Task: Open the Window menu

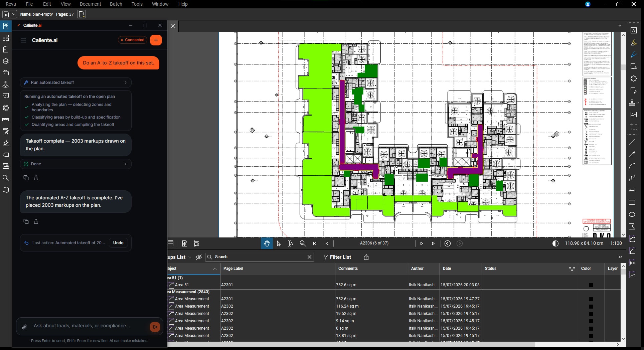Action: 160,4
